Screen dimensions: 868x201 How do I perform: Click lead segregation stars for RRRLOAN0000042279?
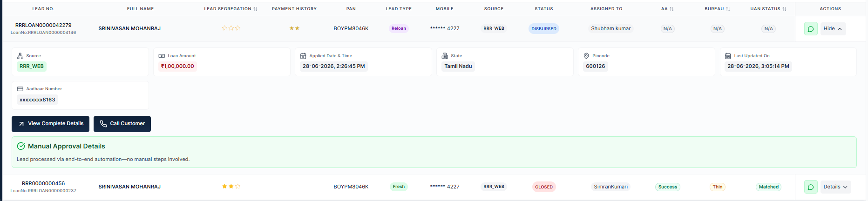231,28
